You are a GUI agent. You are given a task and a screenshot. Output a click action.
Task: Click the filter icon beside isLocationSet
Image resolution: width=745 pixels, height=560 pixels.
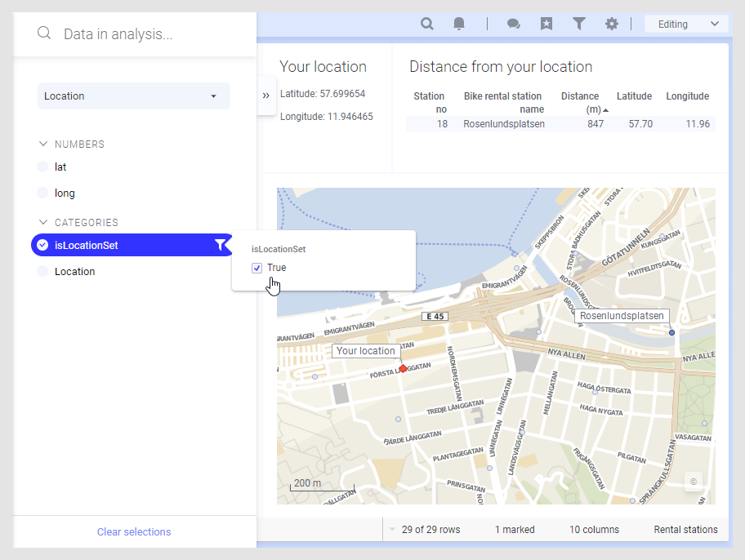click(221, 245)
